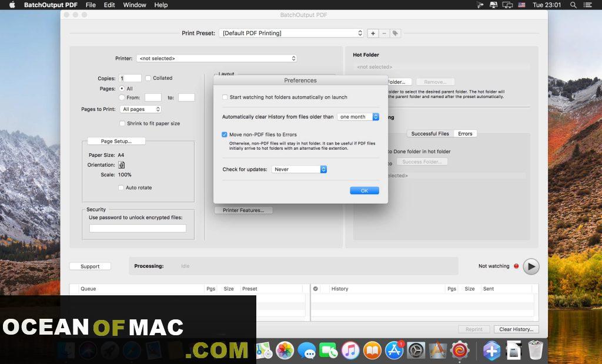Screen dimensions: 602x364
Task: Add a new print preset with plus button
Action: point(373,33)
